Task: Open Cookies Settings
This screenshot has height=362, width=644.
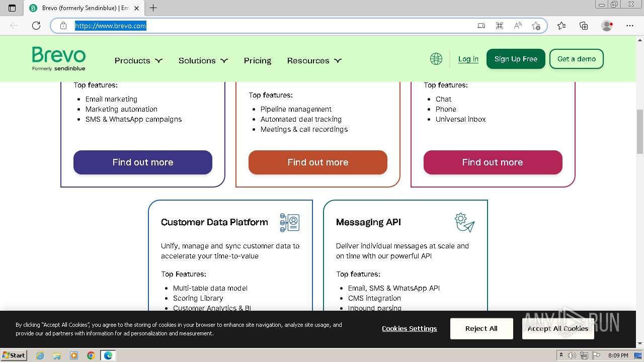Action: click(410, 328)
